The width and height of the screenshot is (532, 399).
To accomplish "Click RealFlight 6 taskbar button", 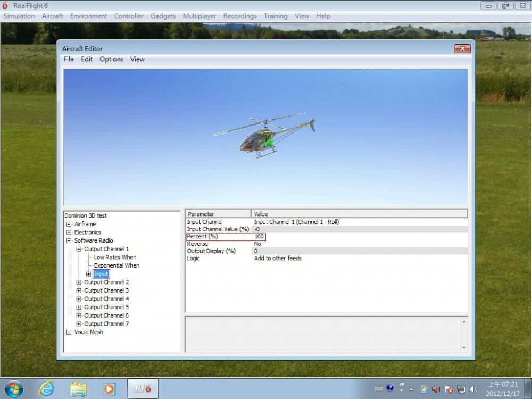I will 143,389.
